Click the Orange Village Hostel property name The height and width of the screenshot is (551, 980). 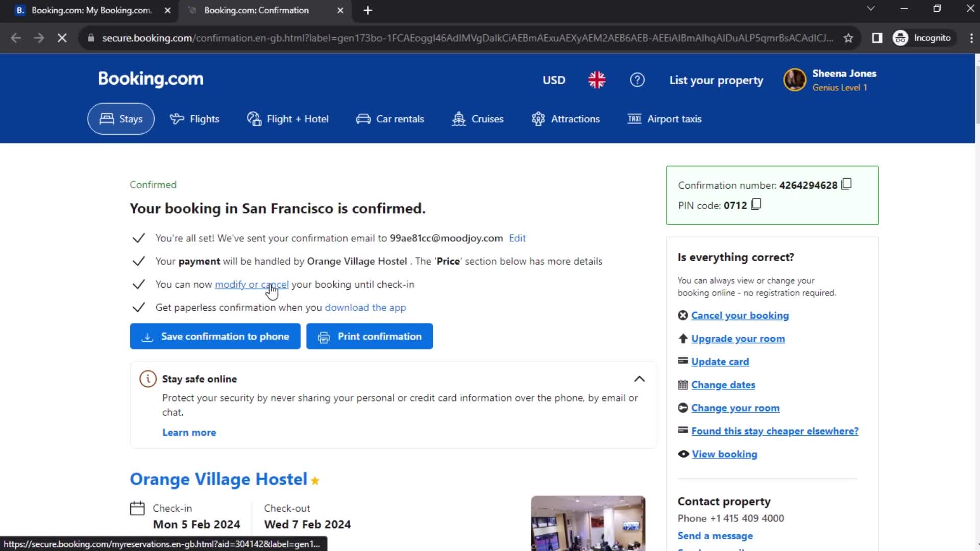[218, 479]
